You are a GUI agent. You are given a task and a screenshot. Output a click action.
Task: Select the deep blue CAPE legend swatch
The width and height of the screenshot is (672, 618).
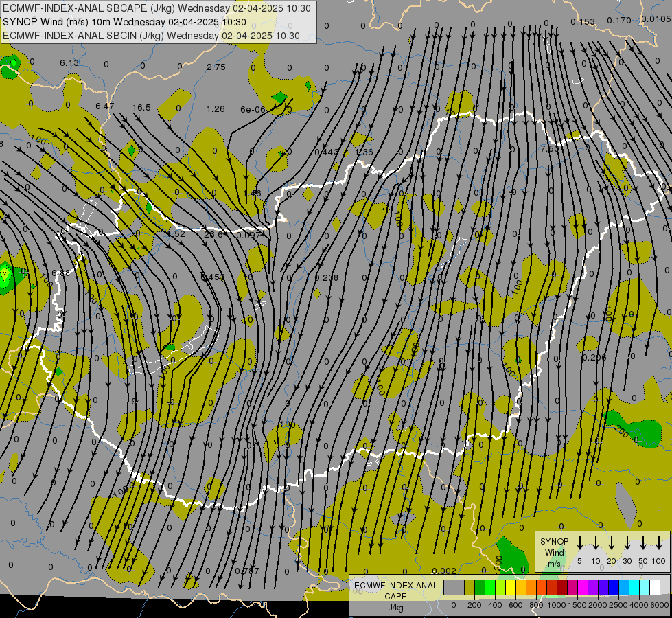[614, 588]
